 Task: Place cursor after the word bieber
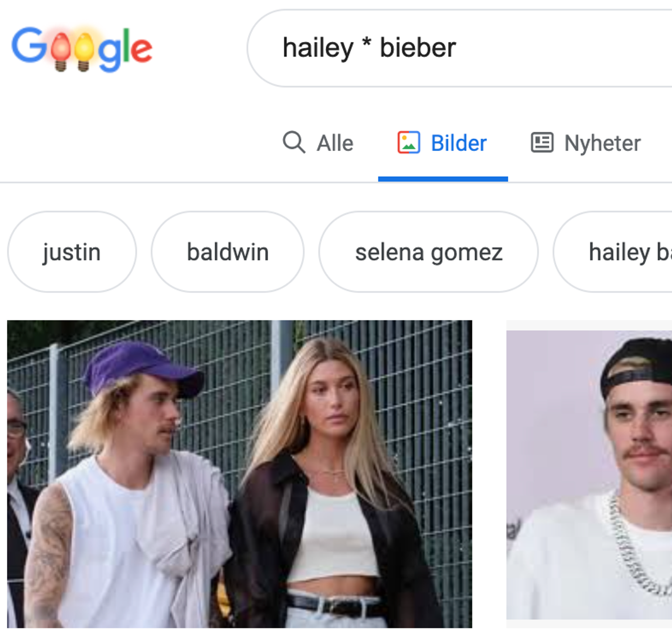(458, 48)
